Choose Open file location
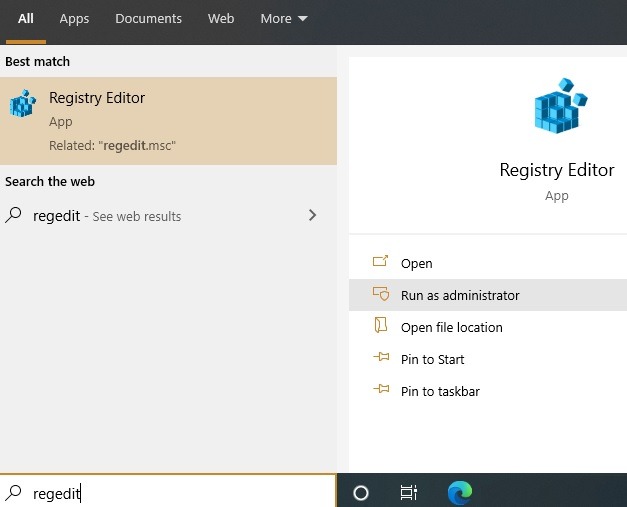Viewport: 627px width, 507px height. tap(488, 327)
